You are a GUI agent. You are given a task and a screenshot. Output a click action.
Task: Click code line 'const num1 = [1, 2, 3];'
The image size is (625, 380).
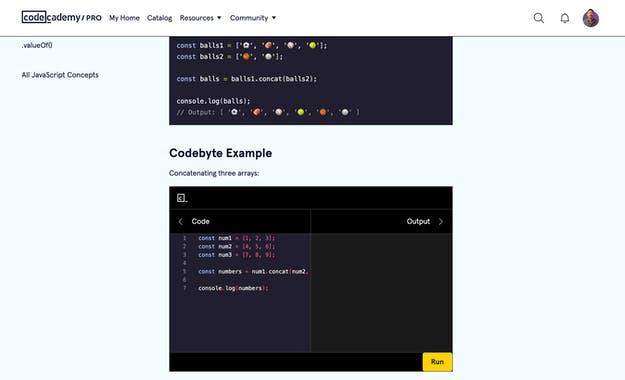236,238
